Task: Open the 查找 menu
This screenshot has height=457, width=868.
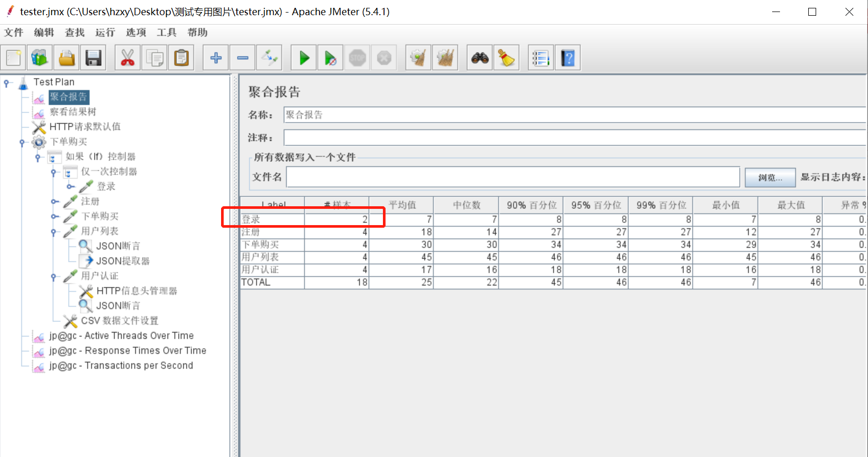Action: pyautogui.click(x=75, y=32)
